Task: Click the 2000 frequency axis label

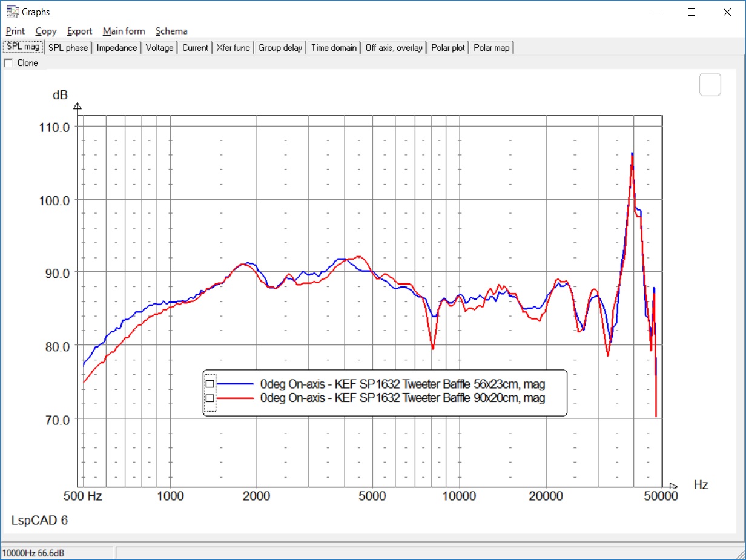Action: pos(257,496)
